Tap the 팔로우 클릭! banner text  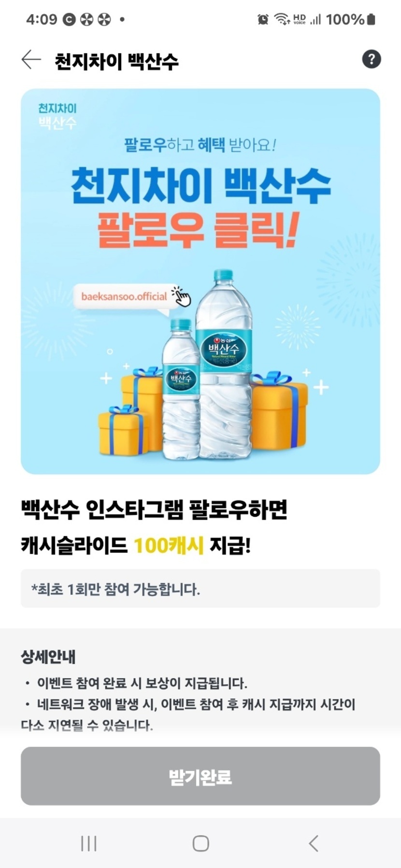(x=198, y=230)
